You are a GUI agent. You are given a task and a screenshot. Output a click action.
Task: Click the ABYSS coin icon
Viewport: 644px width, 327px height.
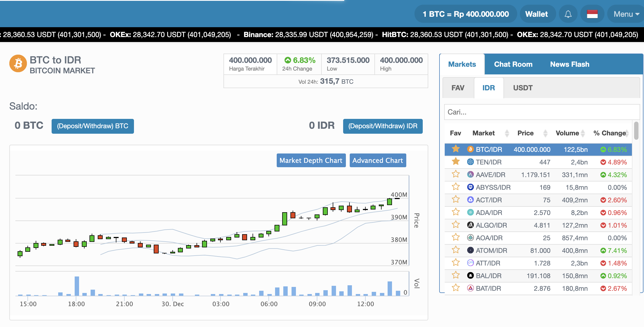tap(470, 187)
